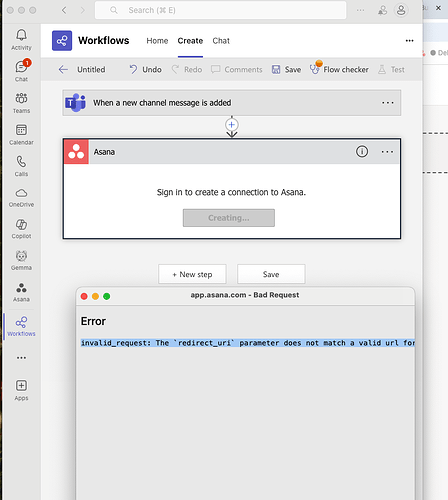Open OneDrive from the sidebar
The height and width of the screenshot is (500, 448).
pos(21,197)
